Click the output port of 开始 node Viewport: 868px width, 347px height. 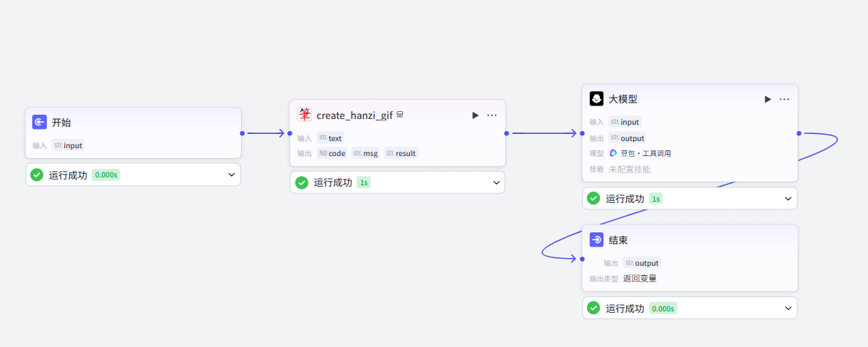click(x=242, y=133)
